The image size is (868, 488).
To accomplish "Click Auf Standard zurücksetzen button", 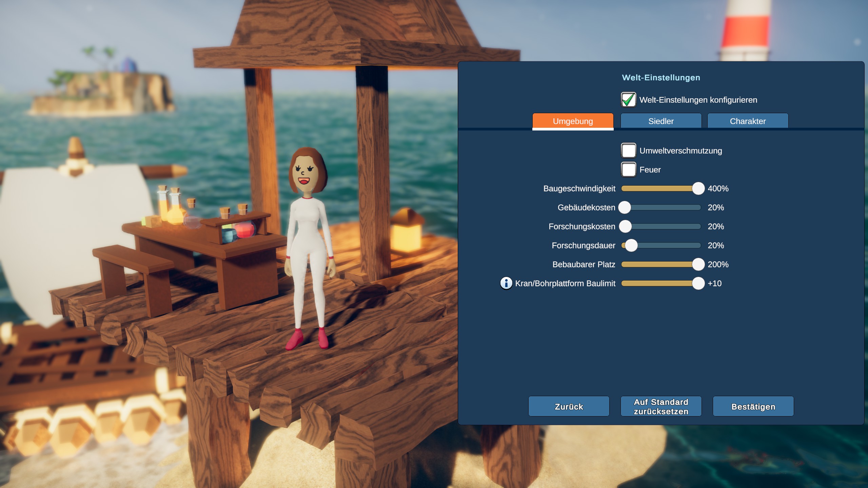I will click(x=660, y=406).
